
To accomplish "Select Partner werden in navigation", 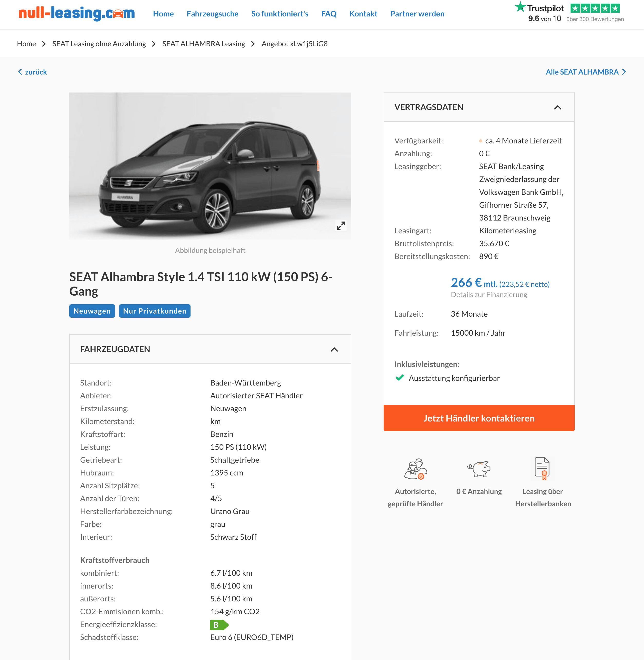I will [417, 14].
